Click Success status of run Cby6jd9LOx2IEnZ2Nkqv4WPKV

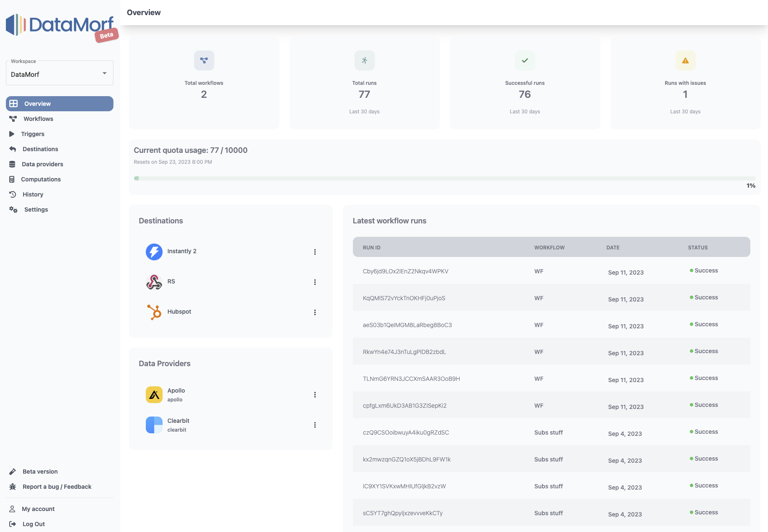(x=704, y=270)
